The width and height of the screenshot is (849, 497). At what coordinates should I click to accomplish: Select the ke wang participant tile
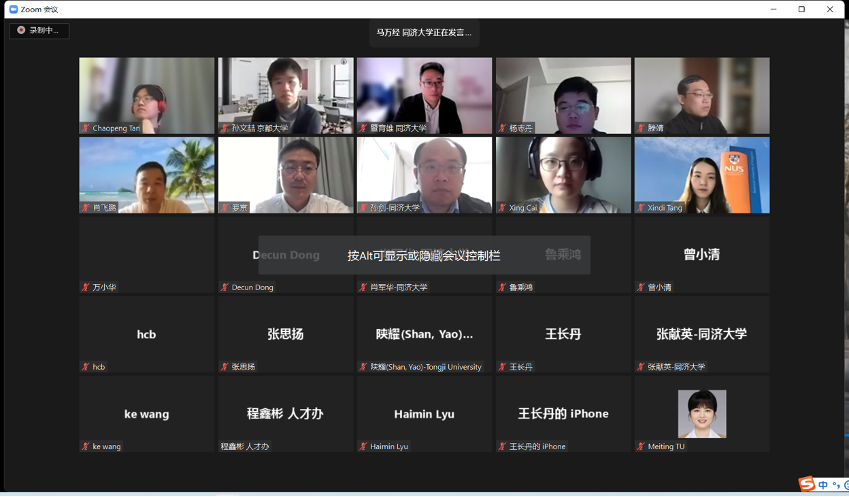pos(147,414)
